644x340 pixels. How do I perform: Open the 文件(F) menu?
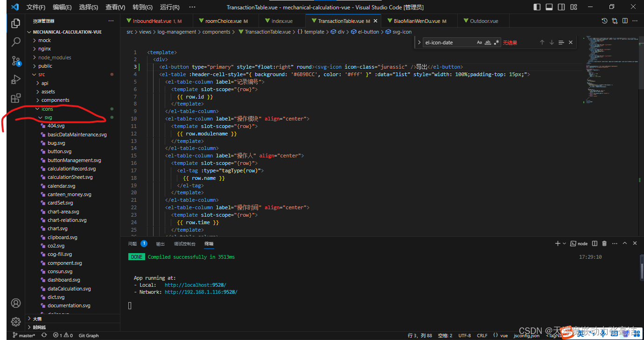36,7
